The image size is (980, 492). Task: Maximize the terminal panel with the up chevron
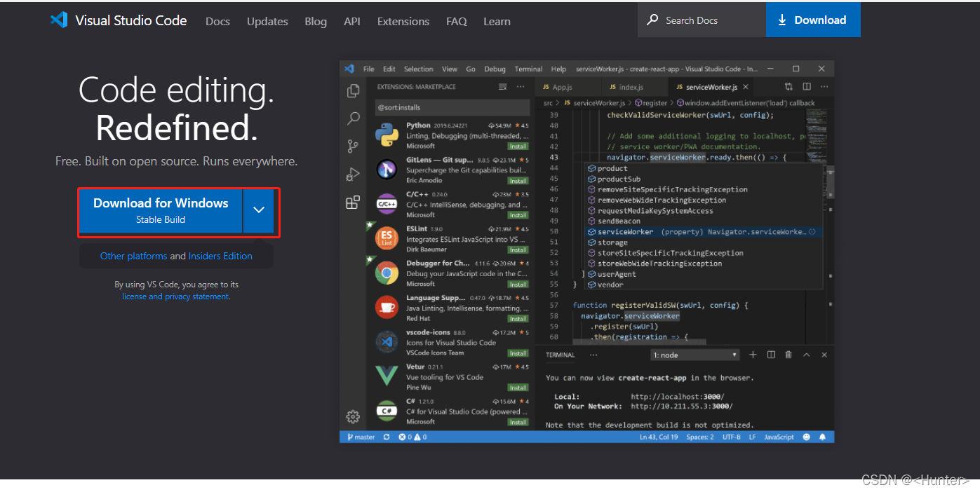pos(807,355)
